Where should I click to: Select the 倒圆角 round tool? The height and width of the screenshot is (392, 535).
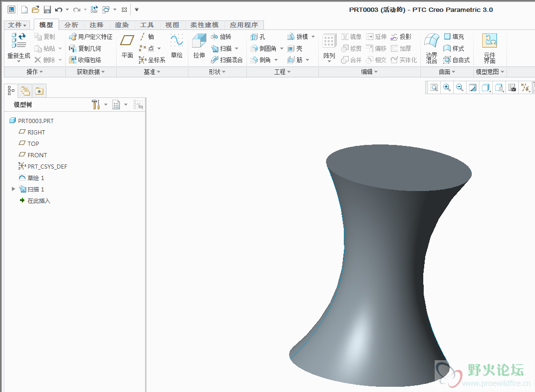point(263,48)
